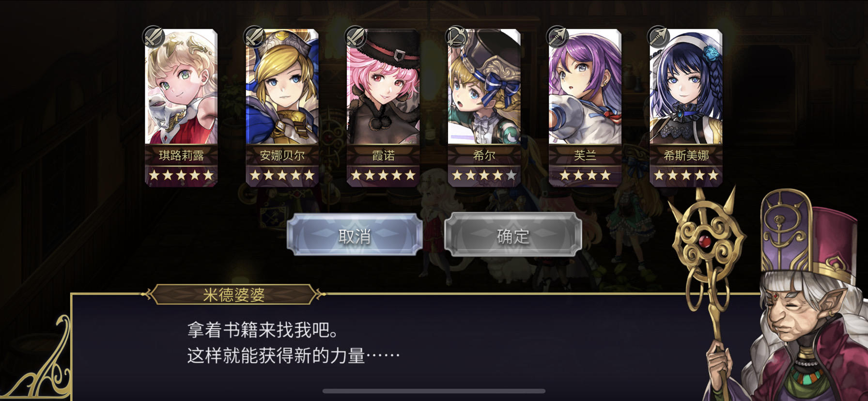This screenshot has width=868, height=401.
Task: Choose the pink-haired 霞诺 portrait
Action: 383,87
